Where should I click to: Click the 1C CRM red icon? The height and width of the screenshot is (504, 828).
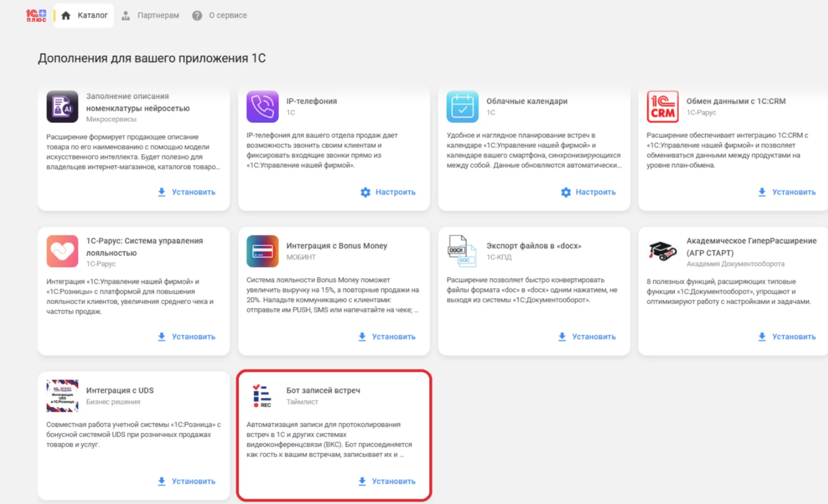(x=662, y=107)
